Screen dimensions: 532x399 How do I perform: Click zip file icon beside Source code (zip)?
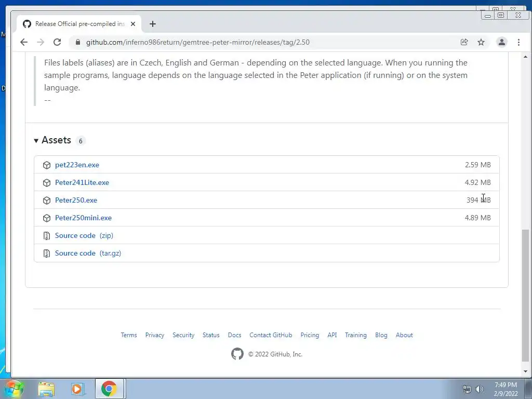point(47,235)
